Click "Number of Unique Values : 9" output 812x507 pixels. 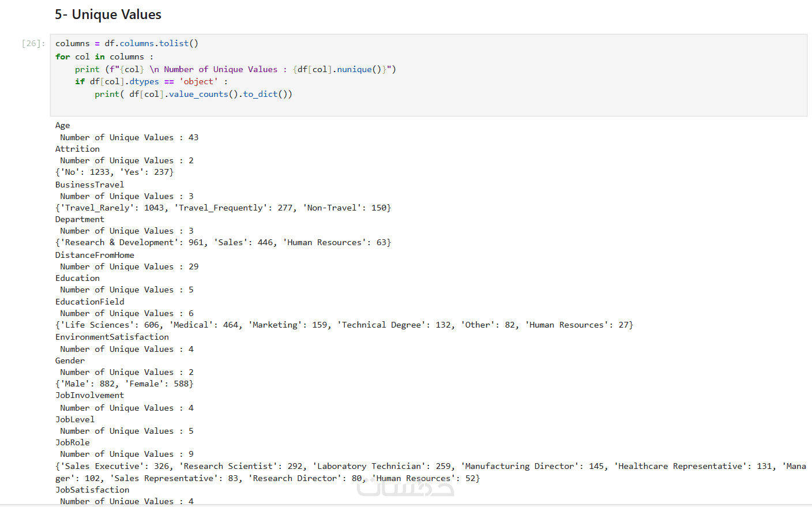tap(127, 454)
